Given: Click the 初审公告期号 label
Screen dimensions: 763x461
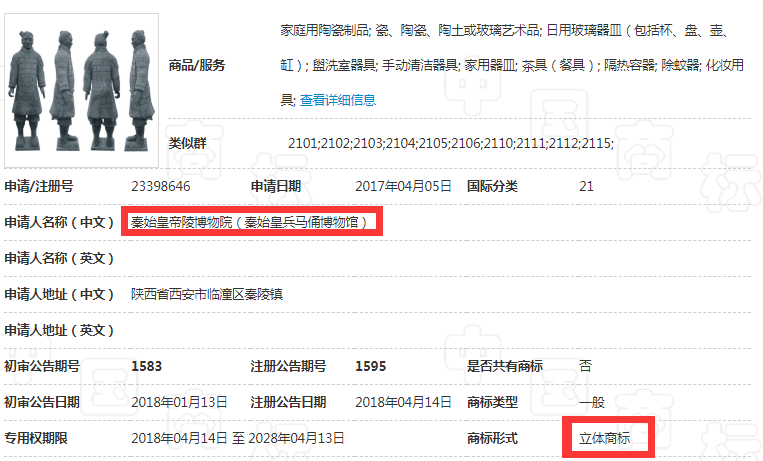Looking at the screenshot, I should pos(42,367).
